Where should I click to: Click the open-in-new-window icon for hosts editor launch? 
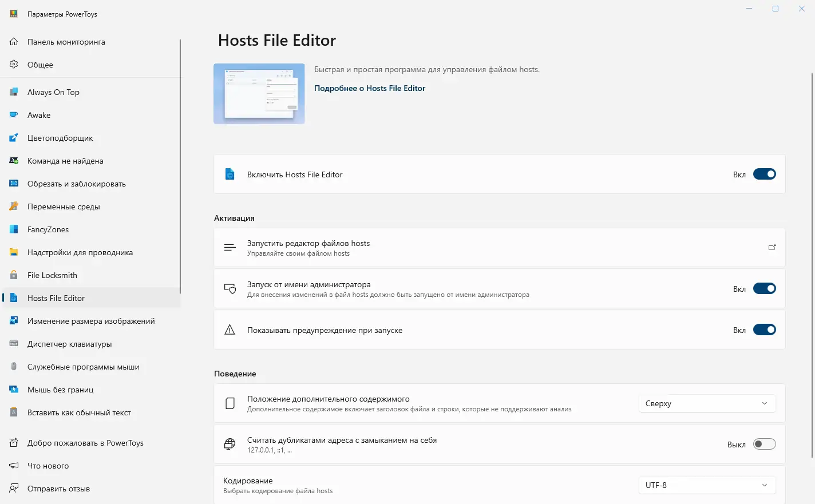pyautogui.click(x=772, y=248)
